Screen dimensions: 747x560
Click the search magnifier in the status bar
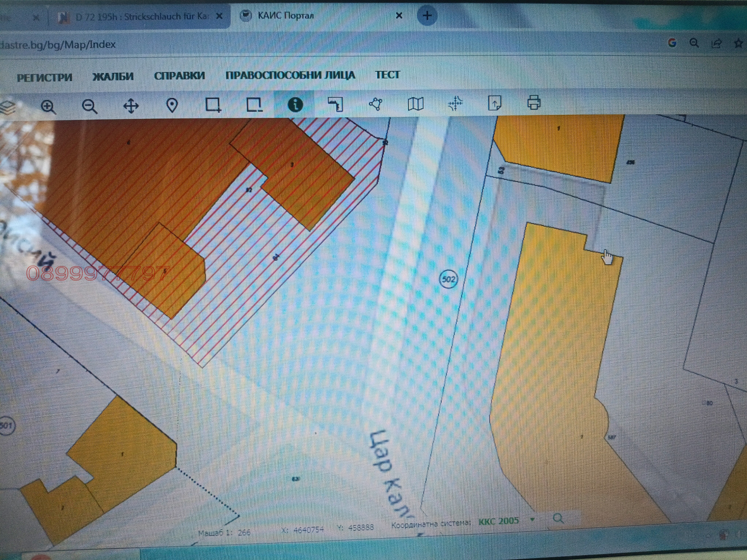557,518
